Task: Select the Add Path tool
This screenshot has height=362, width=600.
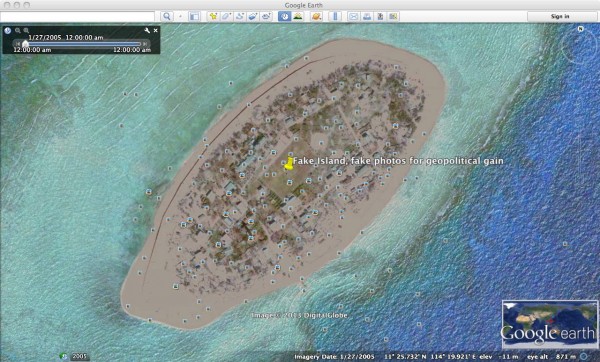Action: 240,16
